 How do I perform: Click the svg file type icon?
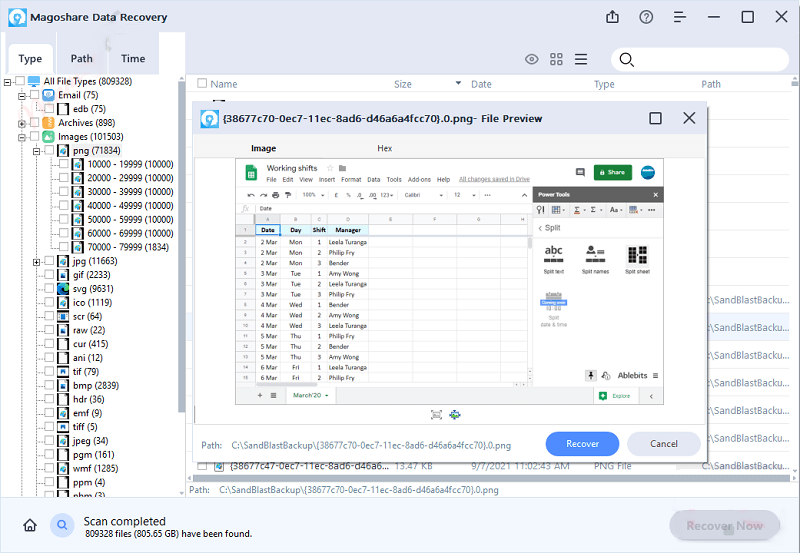(x=63, y=289)
